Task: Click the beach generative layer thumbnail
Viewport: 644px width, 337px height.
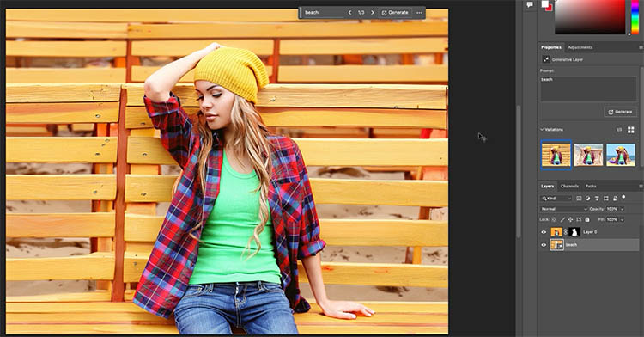Action: click(556, 245)
